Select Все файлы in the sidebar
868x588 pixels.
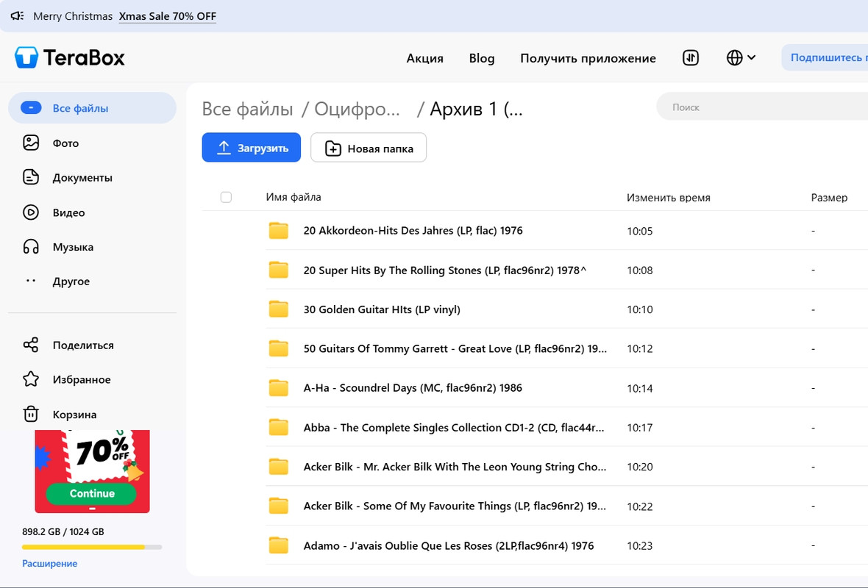pos(93,108)
